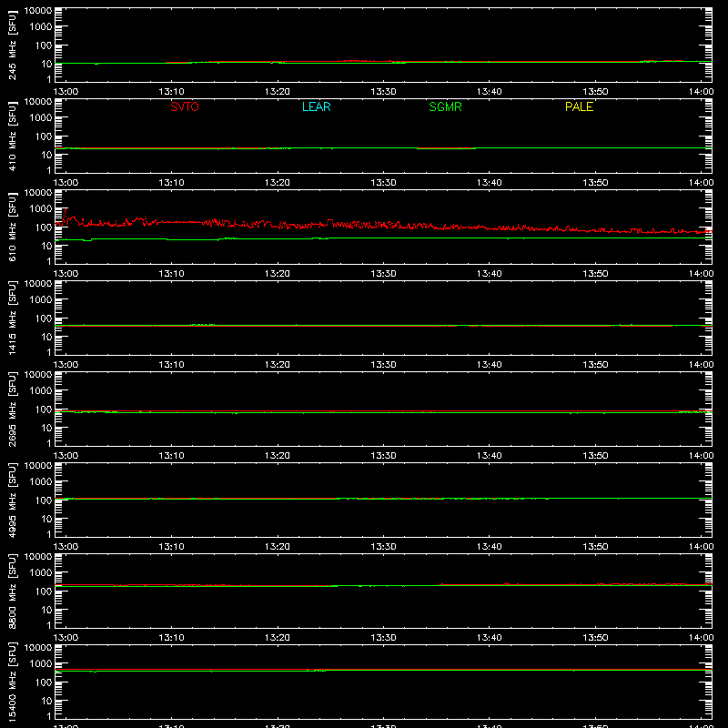Select the '410 MHz [SFU]' y-axis title
Screen dimensions: 728x728
pos(12,136)
